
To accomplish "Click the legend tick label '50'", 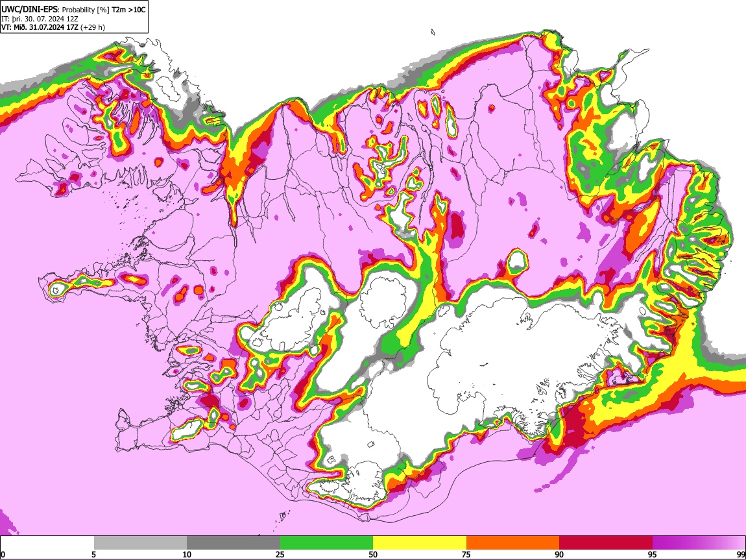I will point(373,554).
